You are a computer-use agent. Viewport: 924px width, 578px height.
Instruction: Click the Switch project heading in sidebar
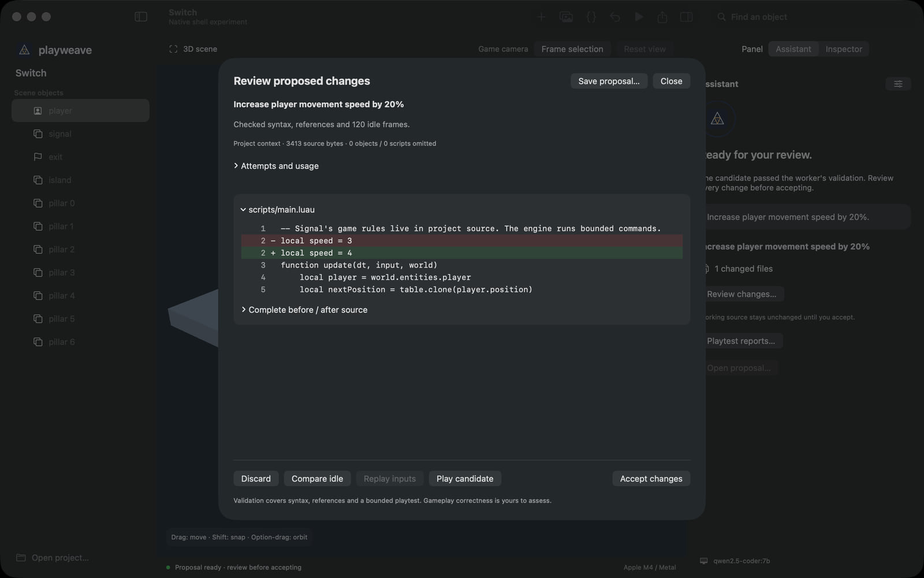[x=31, y=73]
